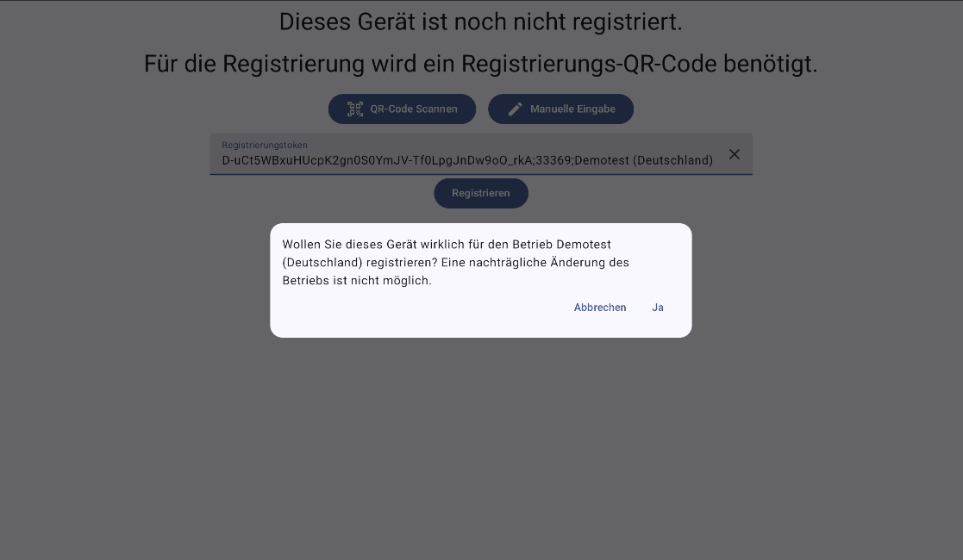Click '33369' inside the token text
The width and height of the screenshot is (963, 560).
[x=553, y=161]
